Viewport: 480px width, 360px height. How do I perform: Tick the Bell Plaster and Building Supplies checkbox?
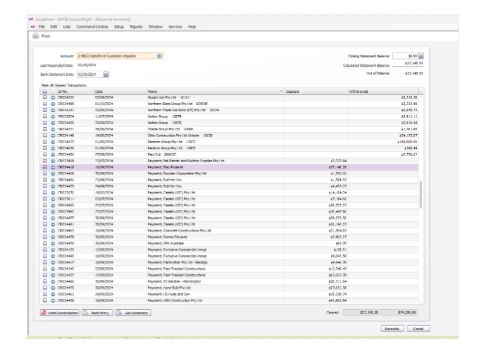(x=45, y=161)
